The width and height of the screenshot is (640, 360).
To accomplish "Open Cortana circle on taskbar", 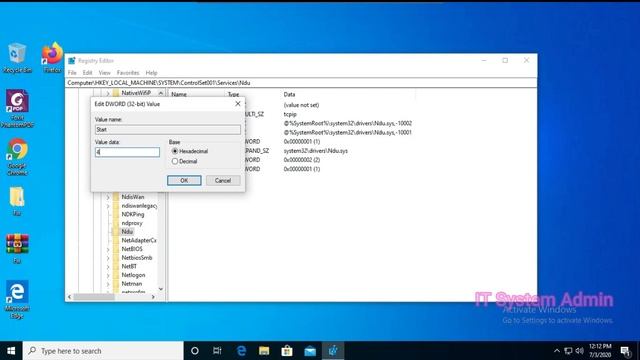I will pos(195,351).
